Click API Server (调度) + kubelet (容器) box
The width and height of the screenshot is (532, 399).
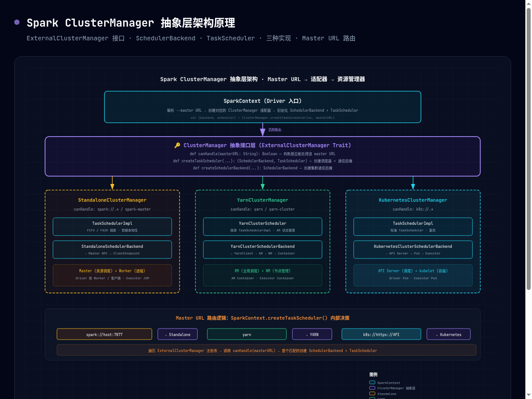[x=413, y=275]
